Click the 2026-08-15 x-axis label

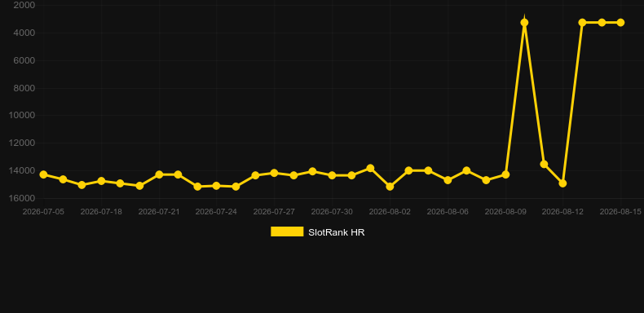pyautogui.click(x=620, y=212)
